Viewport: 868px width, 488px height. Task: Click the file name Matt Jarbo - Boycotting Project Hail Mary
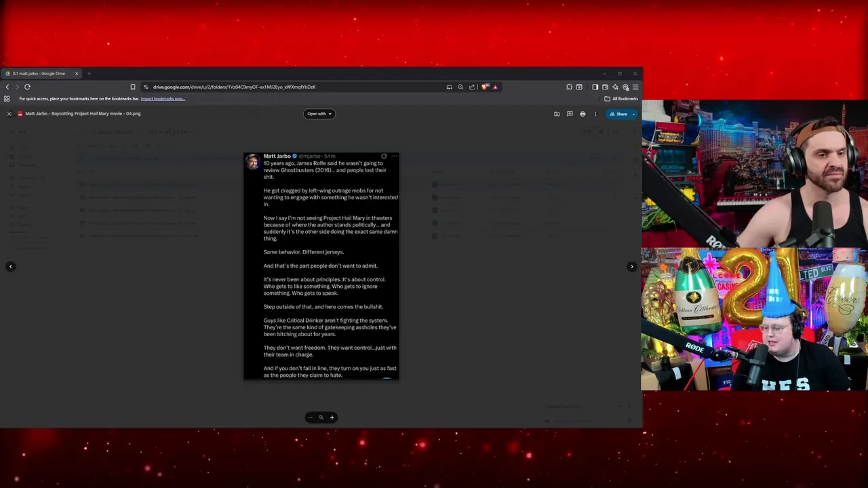(x=83, y=114)
